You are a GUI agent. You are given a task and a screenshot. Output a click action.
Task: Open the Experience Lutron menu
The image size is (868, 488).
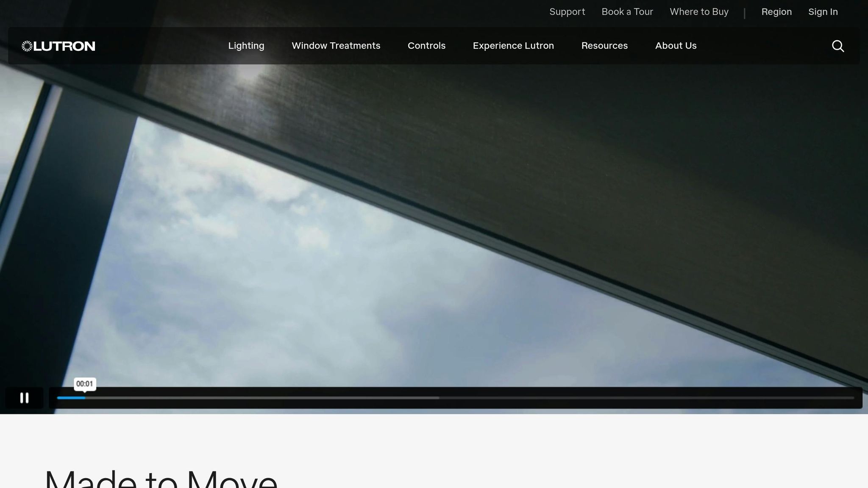[x=513, y=46]
